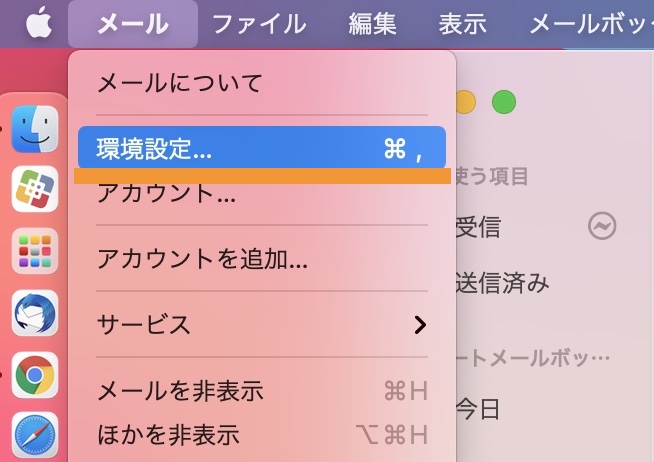Click the メール menu bar item
Screen dimensions: 654x462
coord(133,23)
